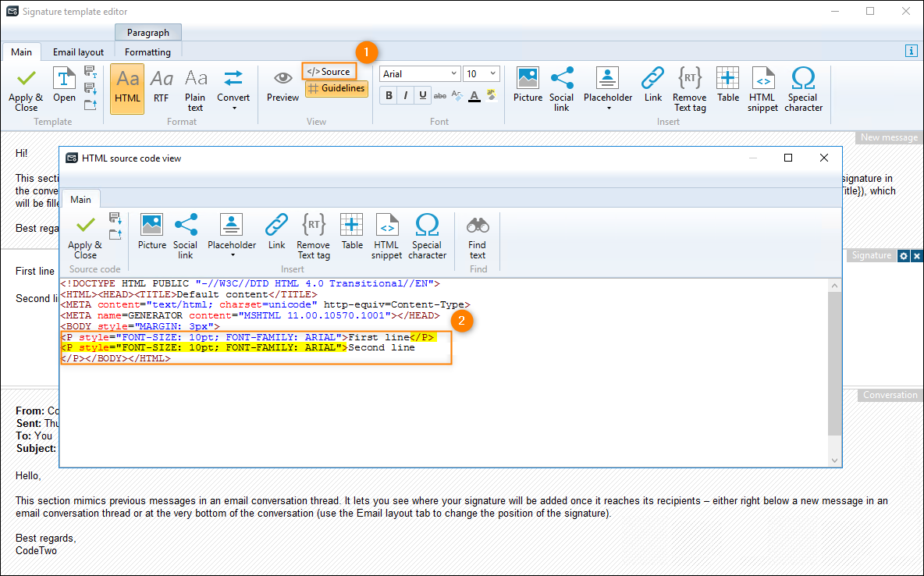Click the Convert format button
Viewport: 924px width, 576px height.
pos(231,87)
